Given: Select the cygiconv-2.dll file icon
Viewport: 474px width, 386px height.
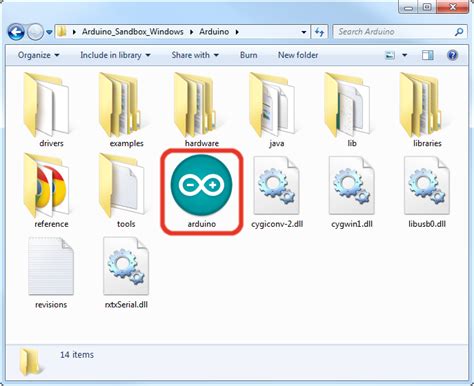Looking at the screenshot, I should (276, 185).
